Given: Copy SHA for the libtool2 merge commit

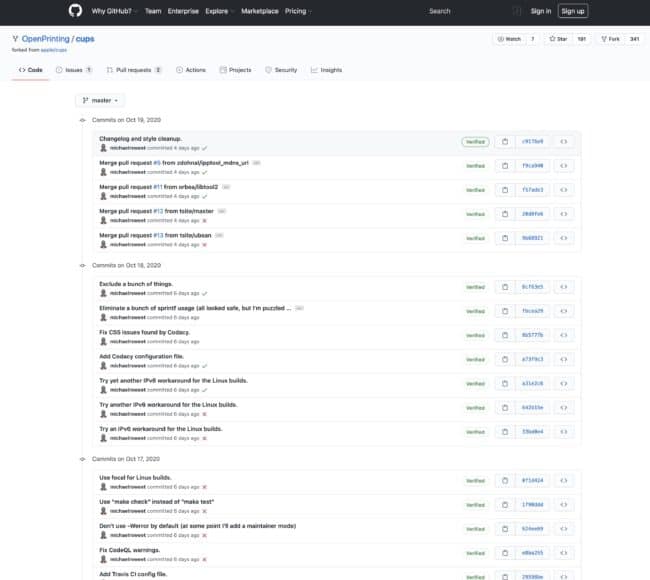Looking at the screenshot, I should click(x=505, y=190).
